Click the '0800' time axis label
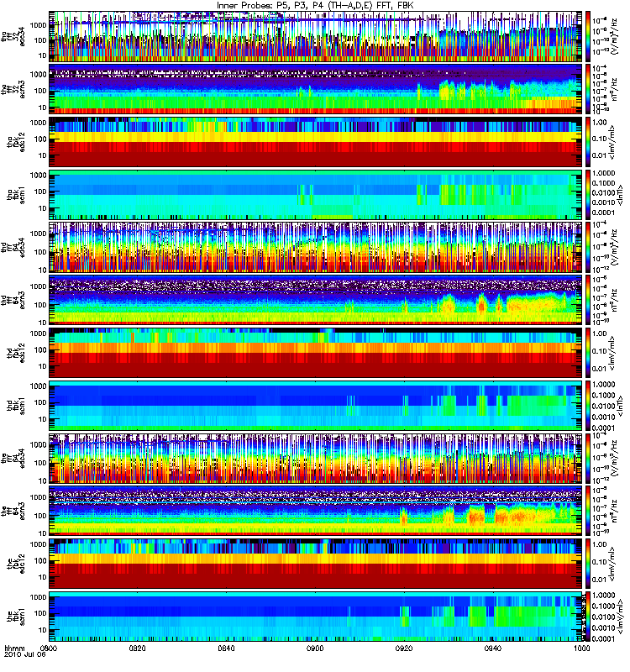This screenshot has width=630, height=672. [x=49, y=648]
